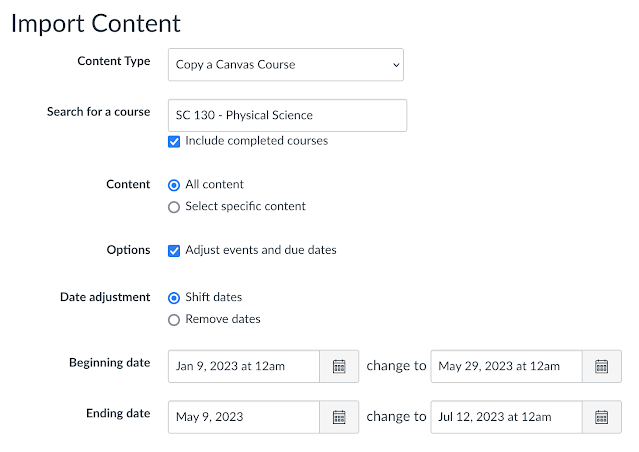Screen dimensions: 639x452
Task: Toggle Adjust events and due dates checkbox
Action: (x=175, y=250)
